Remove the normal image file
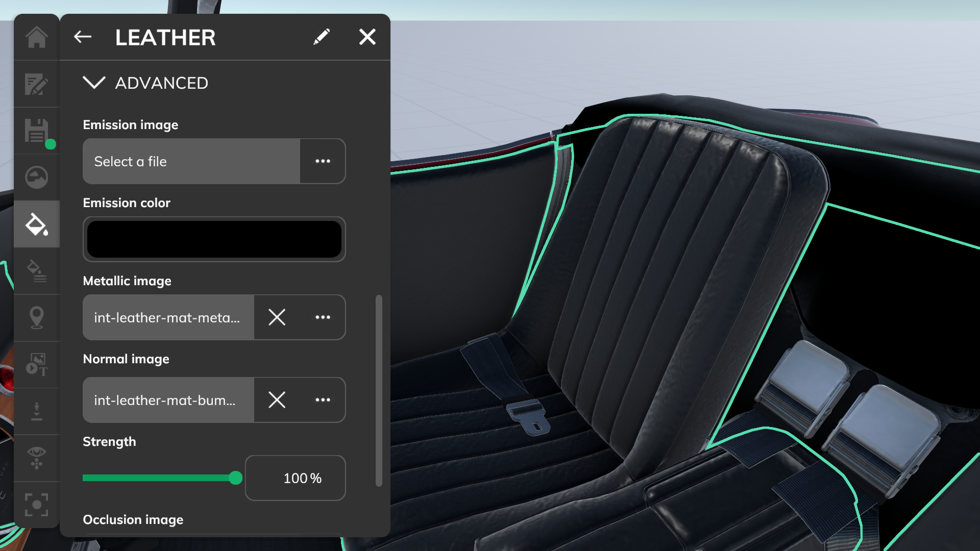This screenshot has width=980, height=551. click(x=277, y=399)
